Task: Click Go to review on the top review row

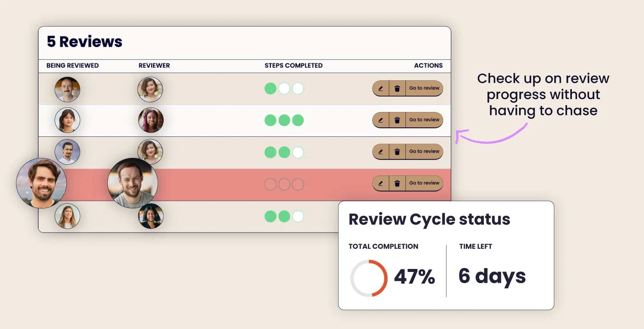Action: (424, 88)
